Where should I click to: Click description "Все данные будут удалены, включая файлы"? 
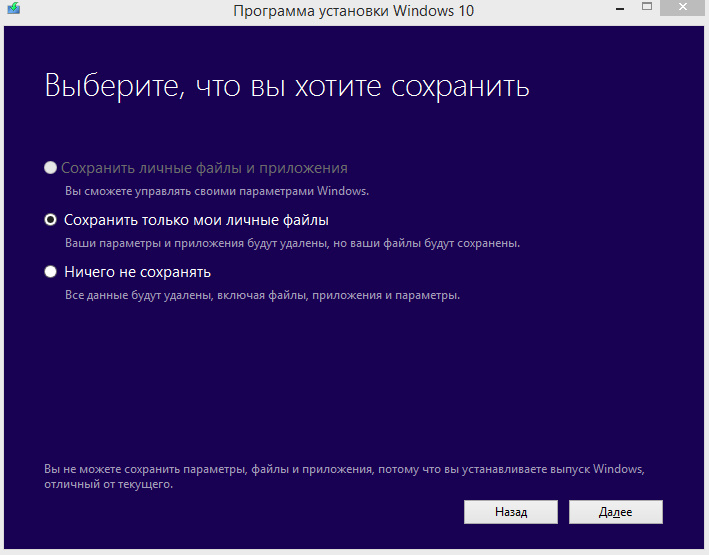pos(185,295)
